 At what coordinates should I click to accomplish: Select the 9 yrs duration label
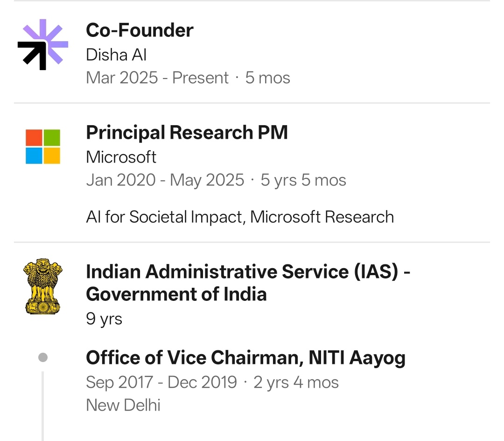click(x=104, y=319)
